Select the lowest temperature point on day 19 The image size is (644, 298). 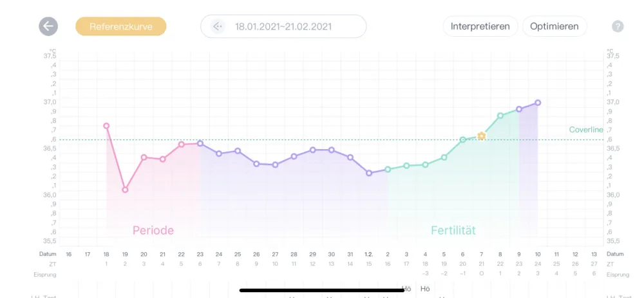[125, 190]
